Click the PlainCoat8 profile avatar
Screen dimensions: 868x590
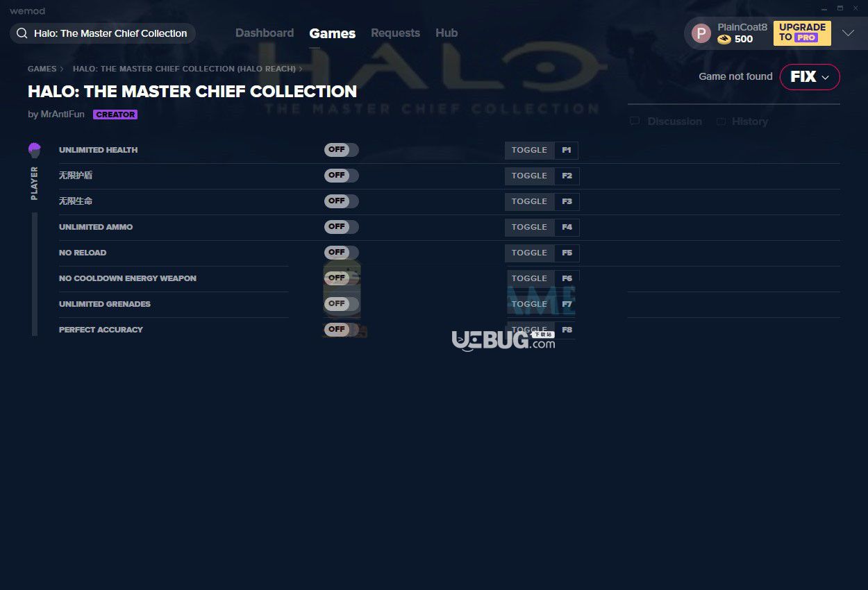click(x=701, y=33)
